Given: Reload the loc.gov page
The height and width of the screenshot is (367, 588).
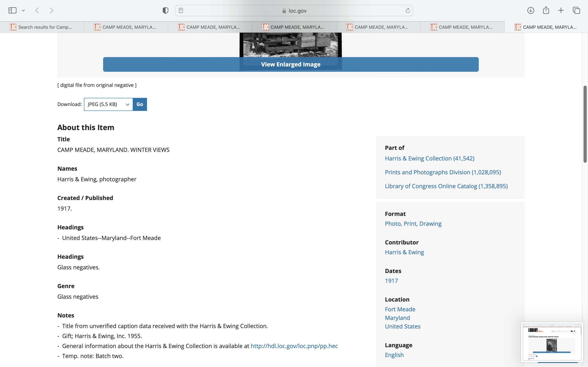Looking at the screenshot, I should 408,10.
